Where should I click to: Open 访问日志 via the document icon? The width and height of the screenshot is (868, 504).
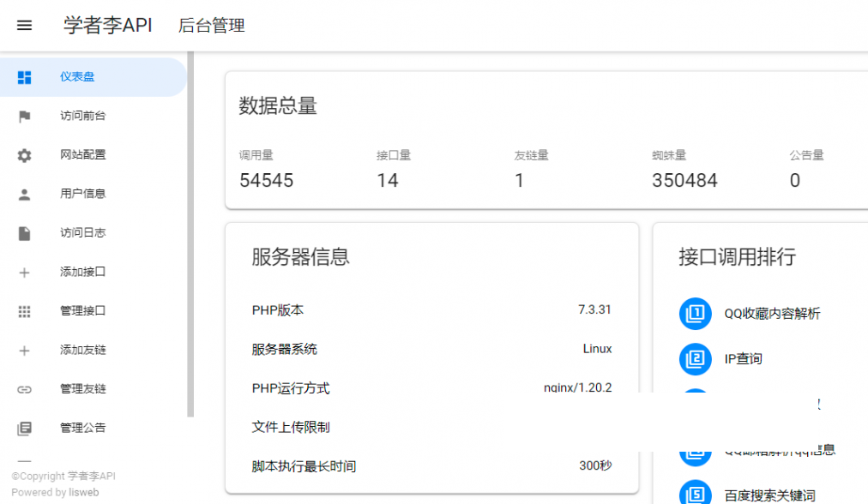[x=26, y=232]
